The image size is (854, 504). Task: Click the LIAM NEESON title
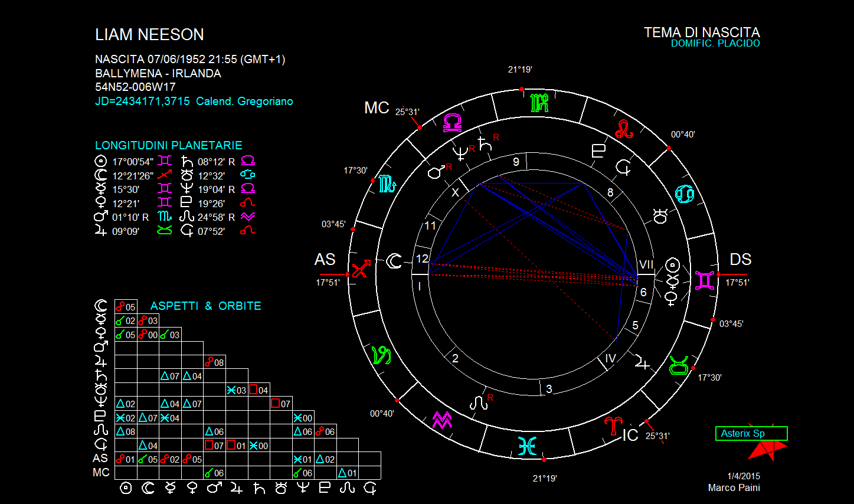[x=150, y=35]
